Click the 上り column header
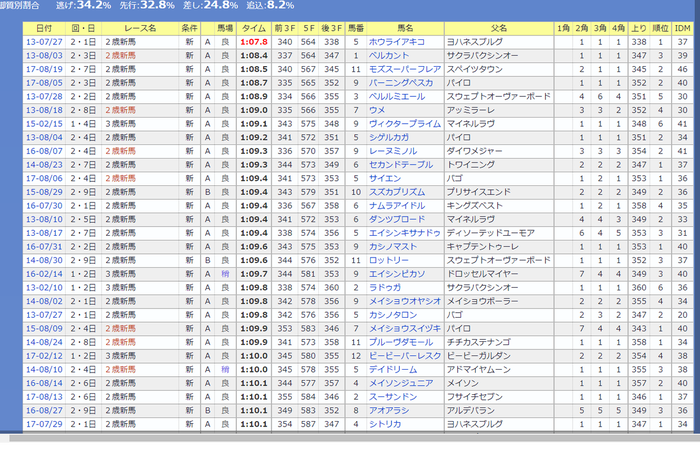The image size is (700, 461). pos(639,28)
